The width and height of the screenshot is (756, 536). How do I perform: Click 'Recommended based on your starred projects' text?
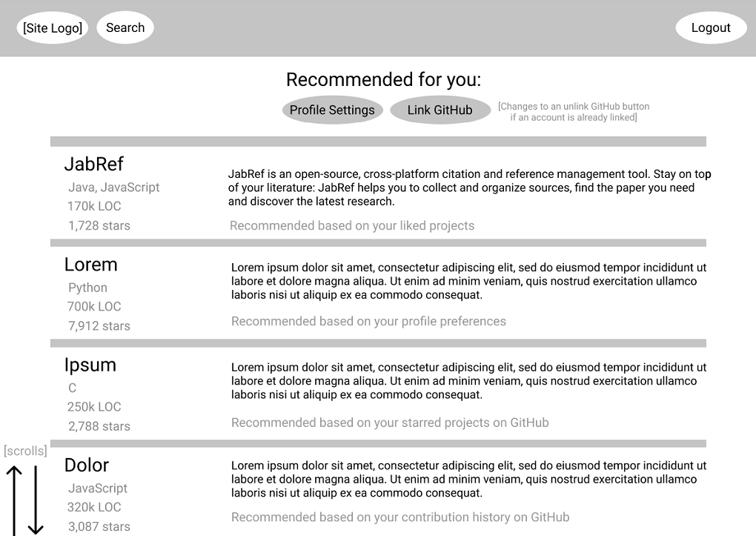tap(390, 423)
